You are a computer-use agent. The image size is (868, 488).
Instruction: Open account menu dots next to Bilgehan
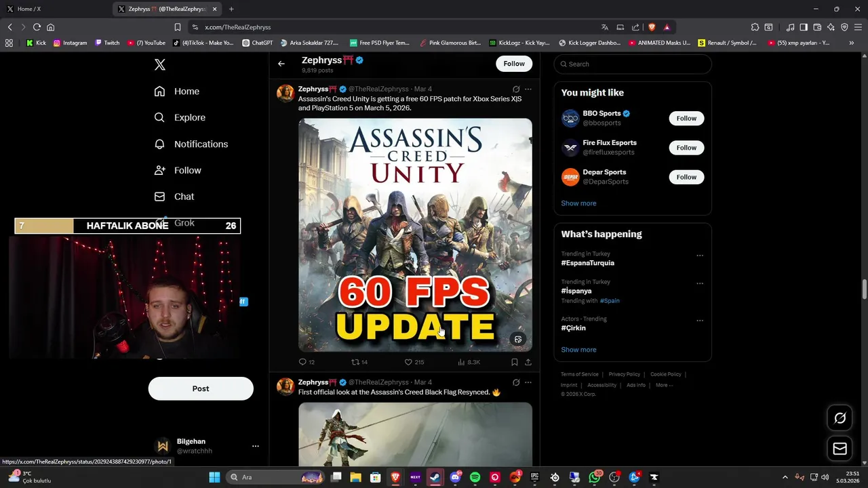click(x=256, y=446)
